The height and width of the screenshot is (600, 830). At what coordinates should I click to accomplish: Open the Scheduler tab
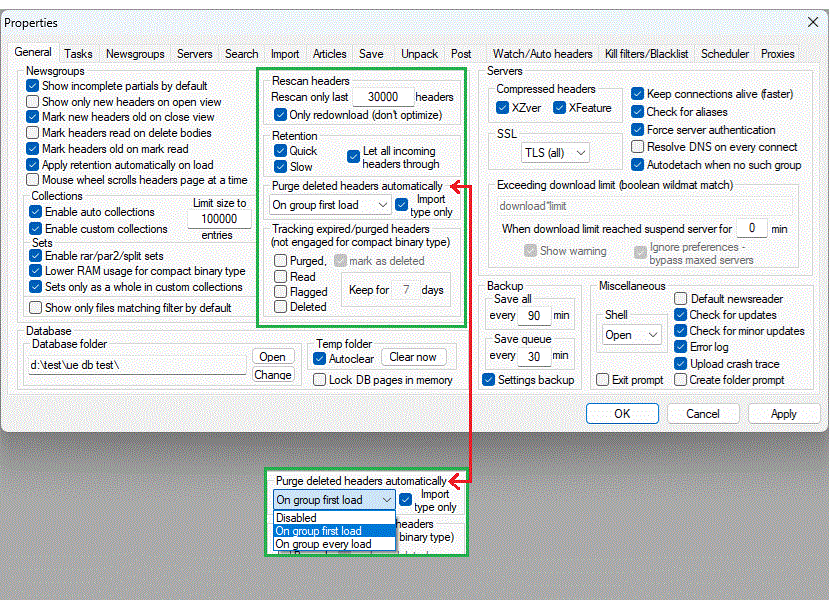(725, 54)
